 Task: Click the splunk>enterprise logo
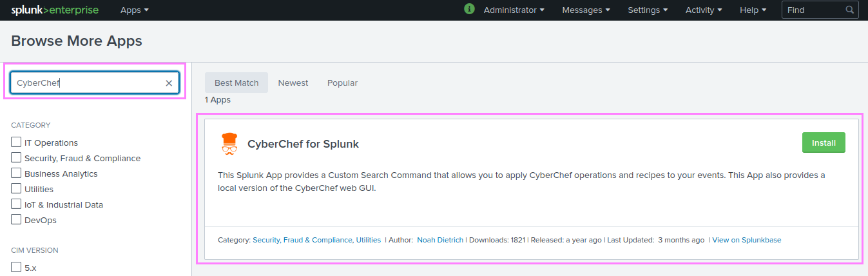pos(56,10)
